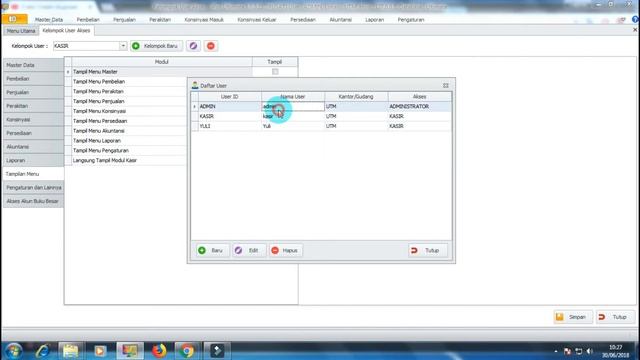Click the Simpan button
The width and height of the screenshot is (640, 360).
click(573, 317)
